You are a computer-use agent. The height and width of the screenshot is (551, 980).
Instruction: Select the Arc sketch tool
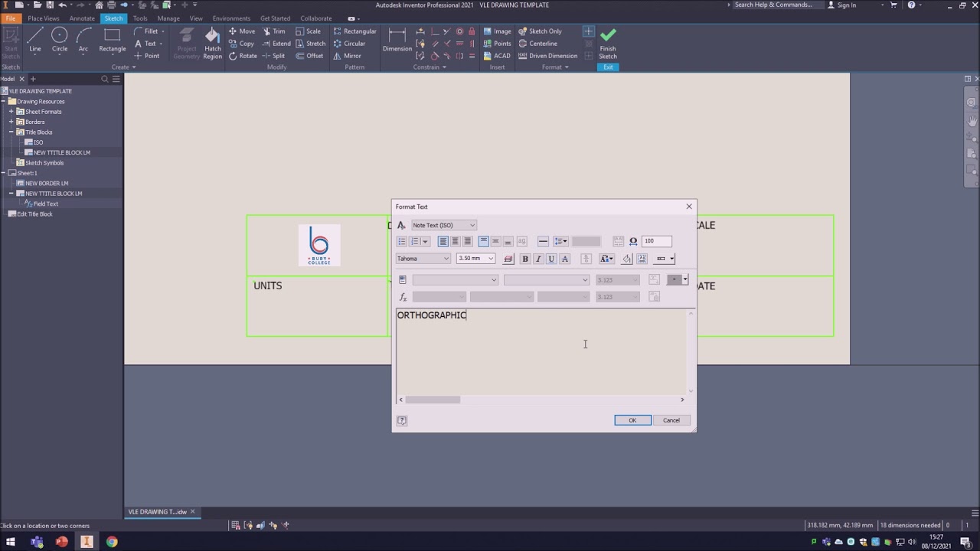83,40
